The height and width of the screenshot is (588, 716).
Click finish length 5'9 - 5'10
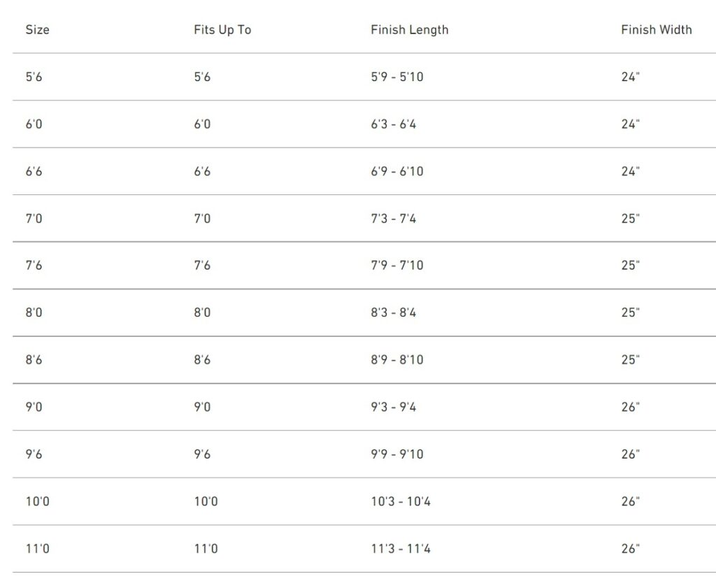[x=396, y=77]
